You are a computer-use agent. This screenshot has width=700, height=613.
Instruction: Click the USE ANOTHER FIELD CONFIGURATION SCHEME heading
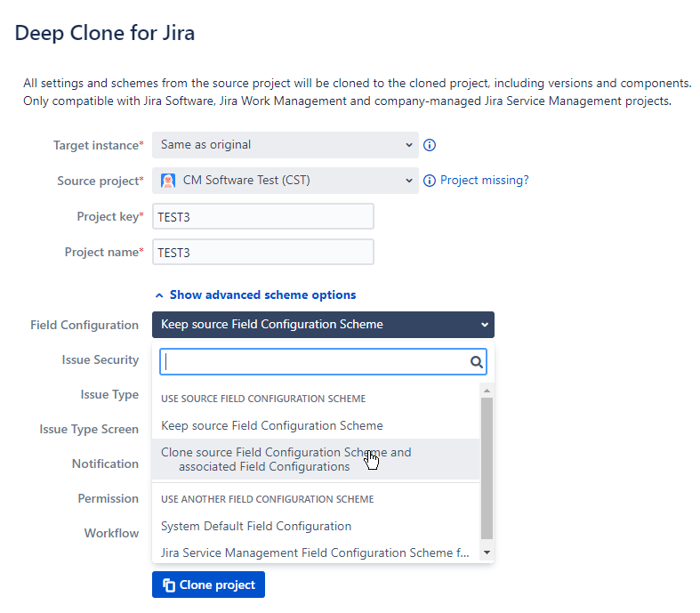(x=267, y=499)
